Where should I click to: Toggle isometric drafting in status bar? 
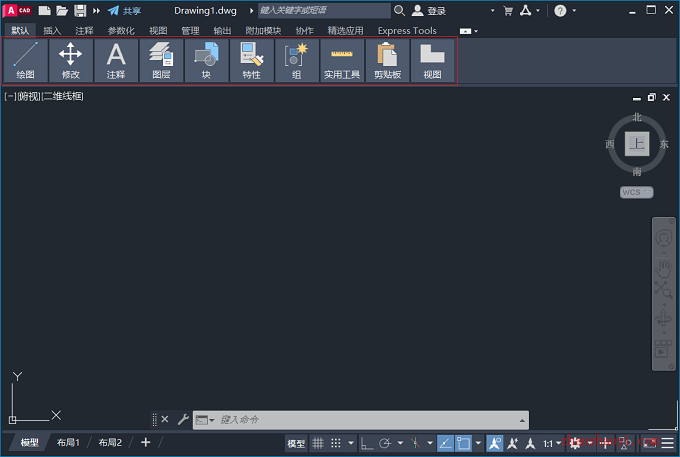pos(415,443)
